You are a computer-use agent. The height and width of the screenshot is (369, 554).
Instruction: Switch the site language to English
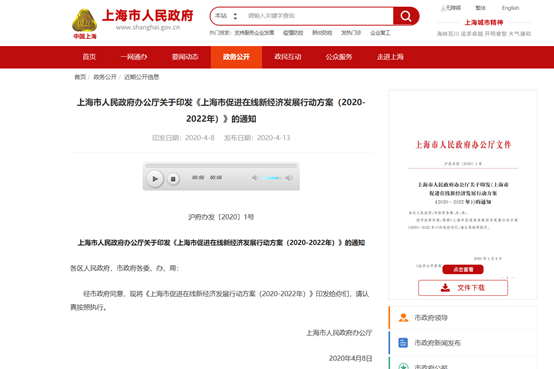[x=510, y=8]
